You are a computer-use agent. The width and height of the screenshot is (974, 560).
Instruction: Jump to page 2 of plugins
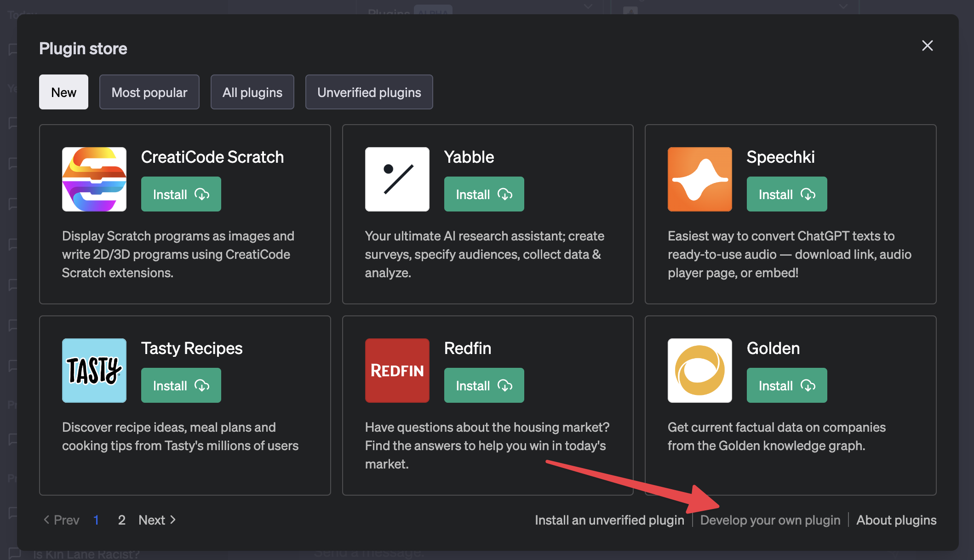[121, 520]
